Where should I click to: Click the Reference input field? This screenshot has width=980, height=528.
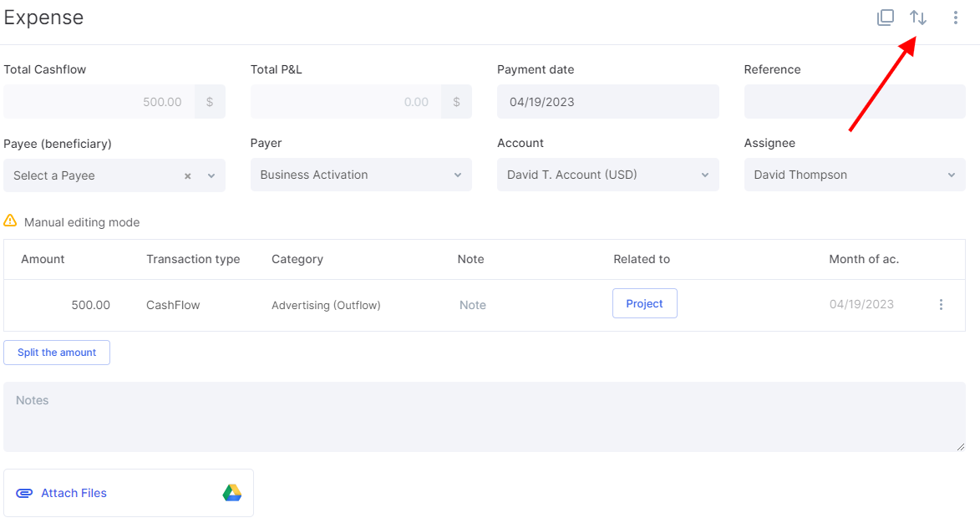[854, 102]
